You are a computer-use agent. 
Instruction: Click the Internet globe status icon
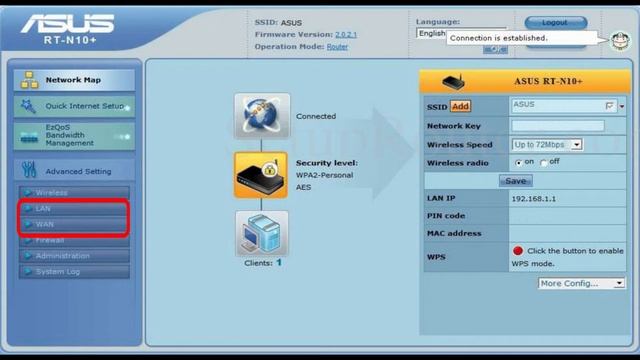click(x=262, y=116)
